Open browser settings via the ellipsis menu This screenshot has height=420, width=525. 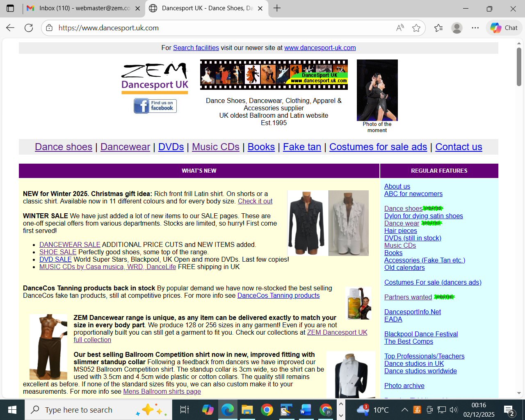coord(475,27)
